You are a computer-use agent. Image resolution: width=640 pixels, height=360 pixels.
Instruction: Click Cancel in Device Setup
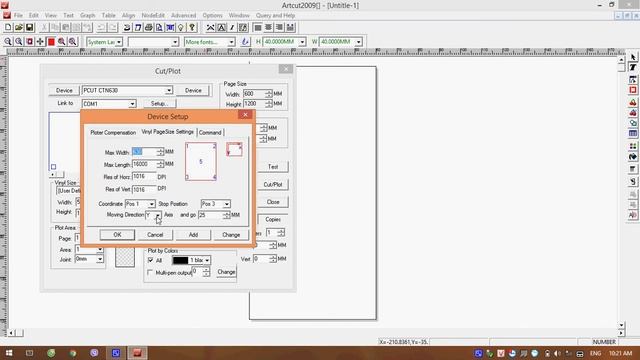(x=155, y=235)
